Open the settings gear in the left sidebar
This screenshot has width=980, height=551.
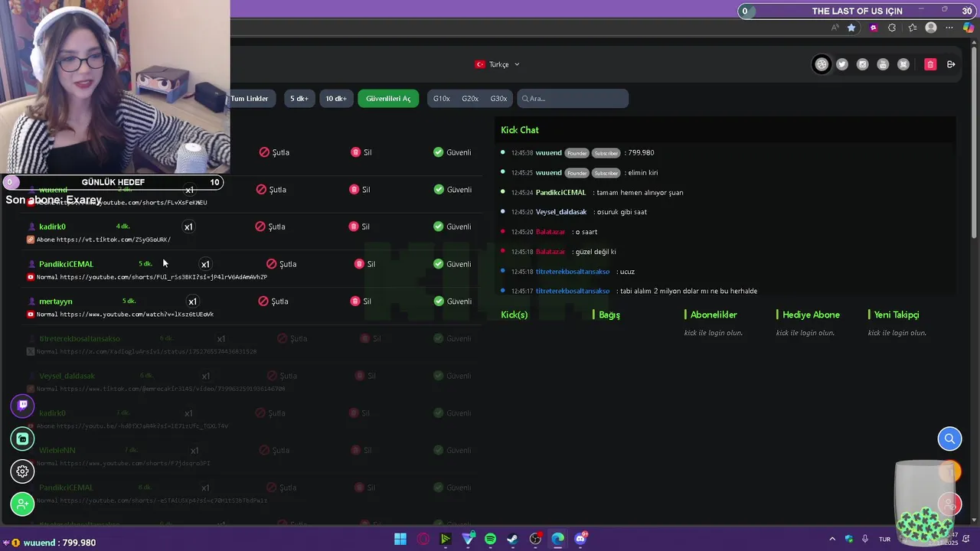pyautogui.click(x=22, y=471)
